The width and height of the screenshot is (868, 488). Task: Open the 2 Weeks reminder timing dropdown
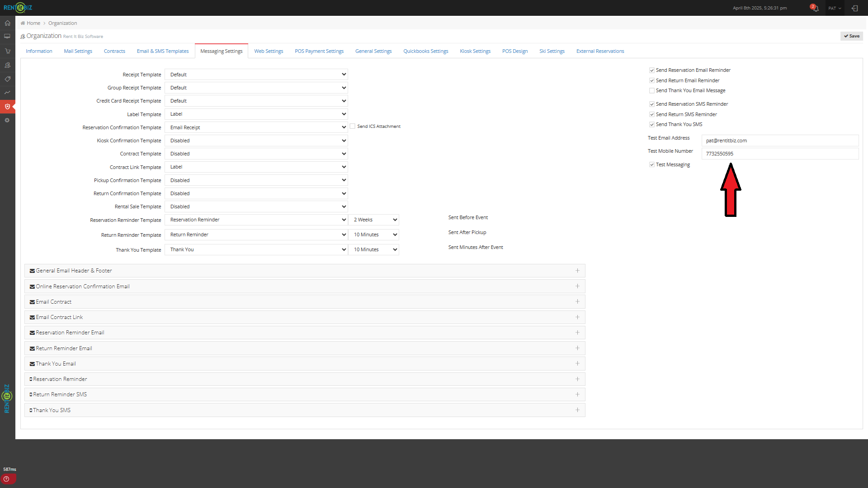[374, 220]
